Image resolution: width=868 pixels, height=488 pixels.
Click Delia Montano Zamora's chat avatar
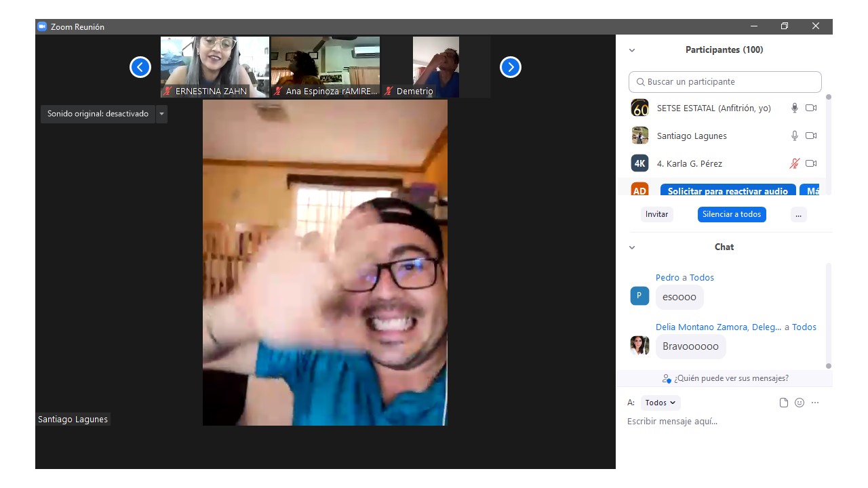[639, 346]
